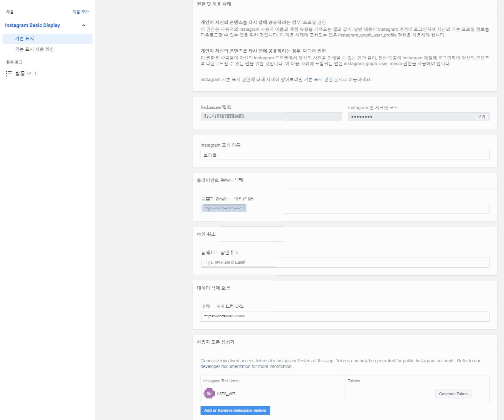Click the 데이터 삭제 요청 section heading
Screen dimensions: 504x420
pyautogui.click(x=213, y=288)
